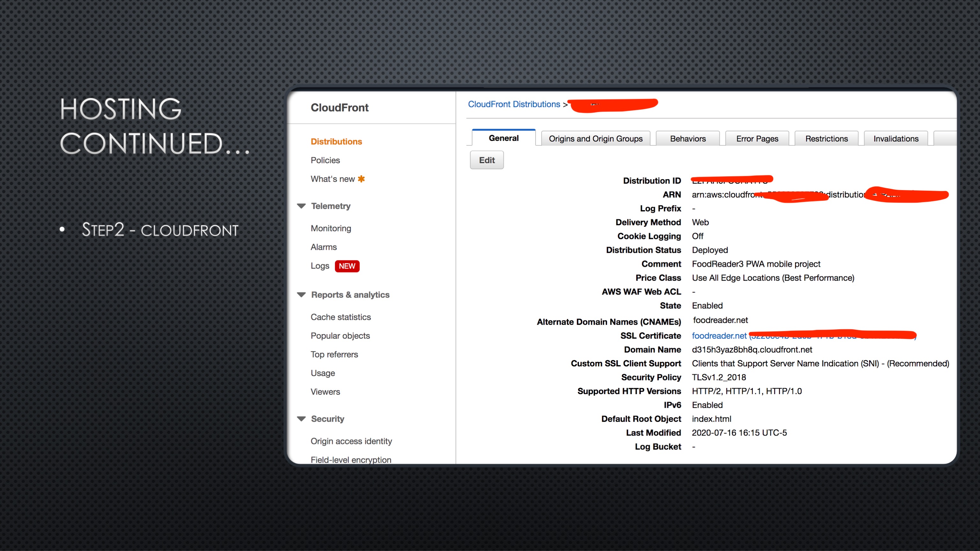The image size is (980, 551).
Task: Click the State value Enabled
Action: click(x=707, y=305)
